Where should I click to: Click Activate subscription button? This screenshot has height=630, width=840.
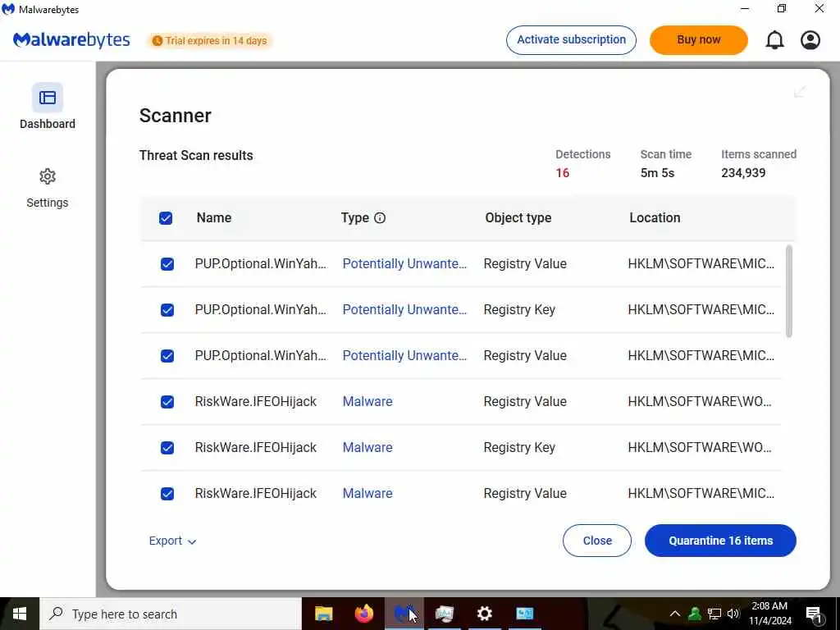tap(571, 39)
